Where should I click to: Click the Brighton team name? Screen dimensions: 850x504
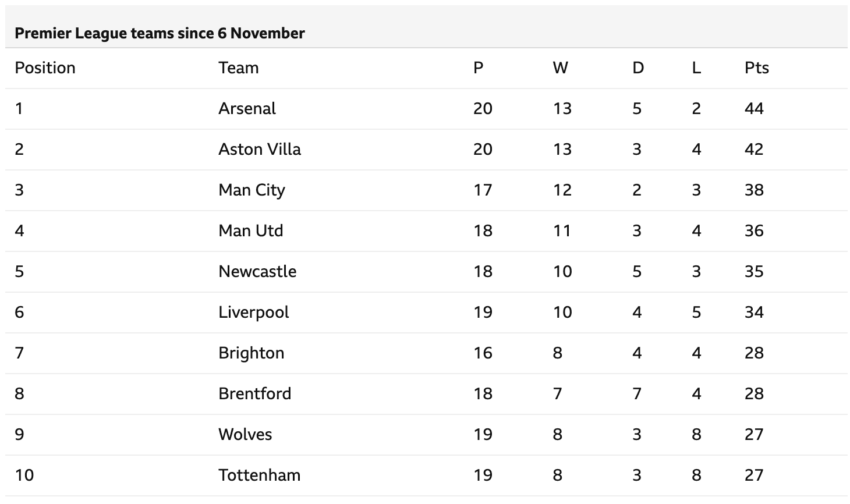pos(251,353)
